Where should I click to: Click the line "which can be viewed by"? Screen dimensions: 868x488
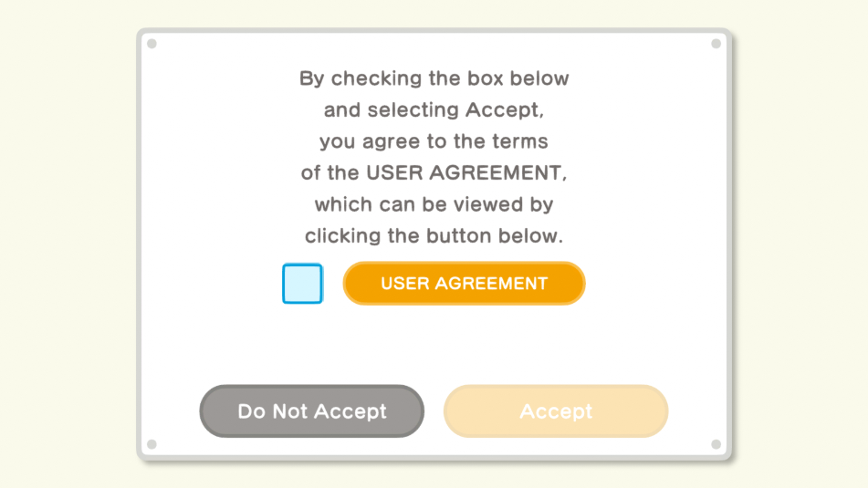click(x=434, y=204)
